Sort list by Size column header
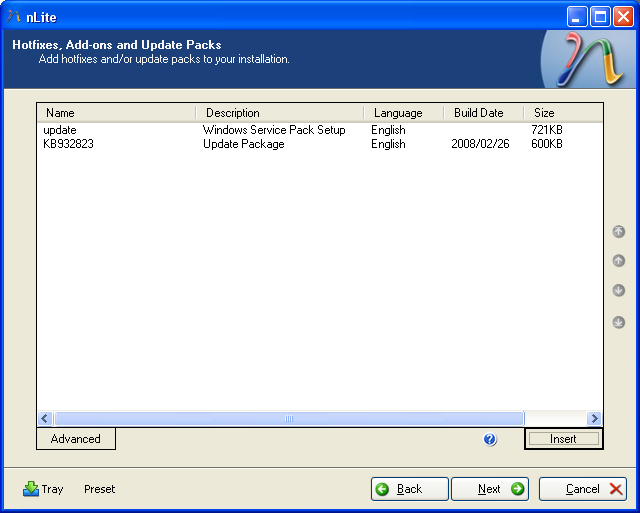The image size is (640, 513). [563, 113]
